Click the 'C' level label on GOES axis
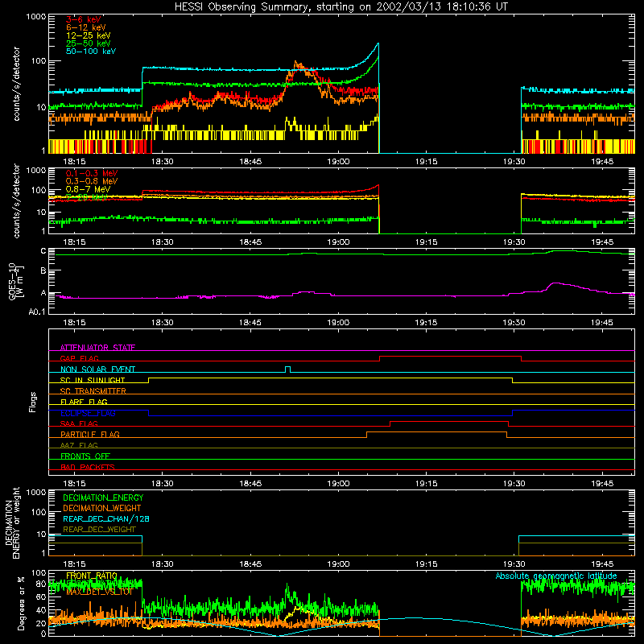Screen dimensions: 644x644 (43, 251)
